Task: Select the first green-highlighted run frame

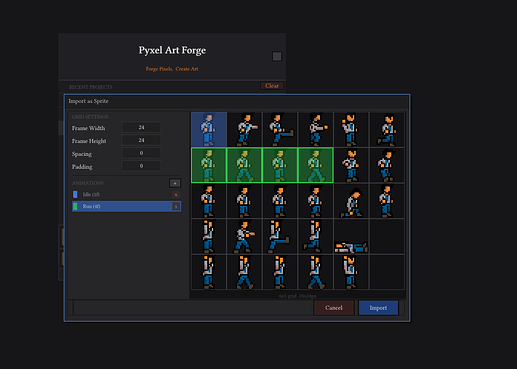Action: (x=209, y=165)
